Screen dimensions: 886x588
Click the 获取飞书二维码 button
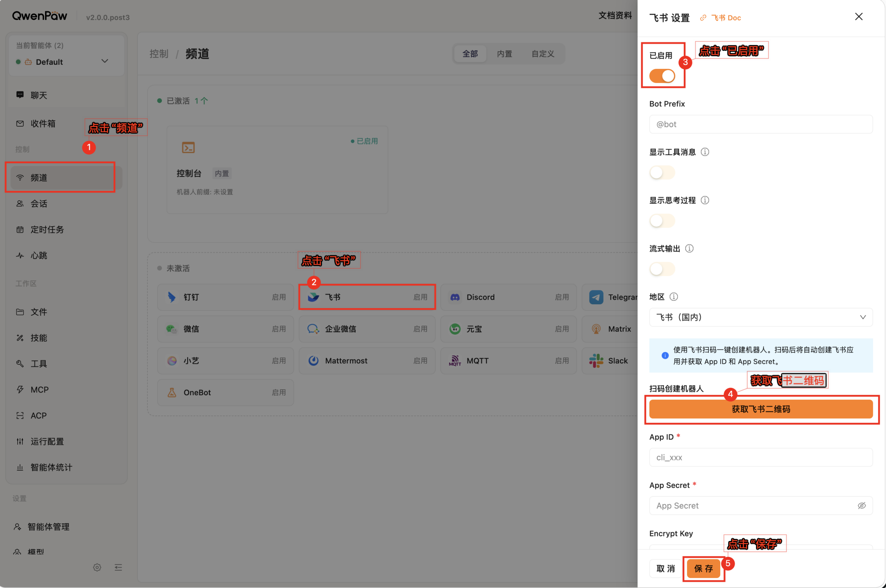(761, 409)
